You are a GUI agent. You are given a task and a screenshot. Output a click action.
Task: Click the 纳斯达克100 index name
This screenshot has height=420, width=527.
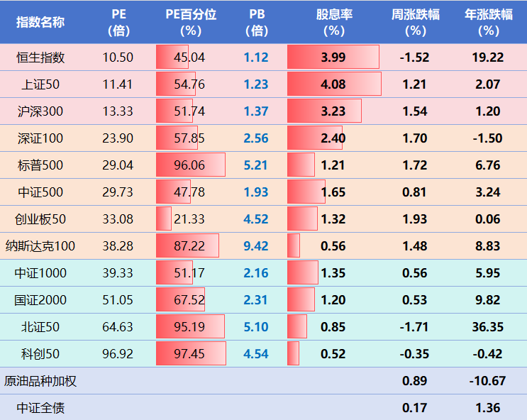(40, 246)
